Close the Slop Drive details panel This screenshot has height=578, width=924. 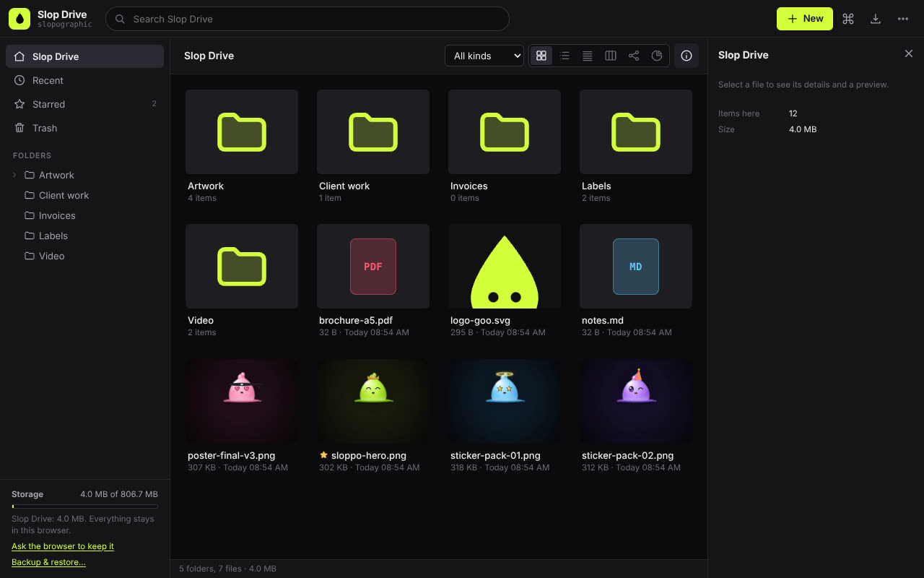[x=909, y=54]
